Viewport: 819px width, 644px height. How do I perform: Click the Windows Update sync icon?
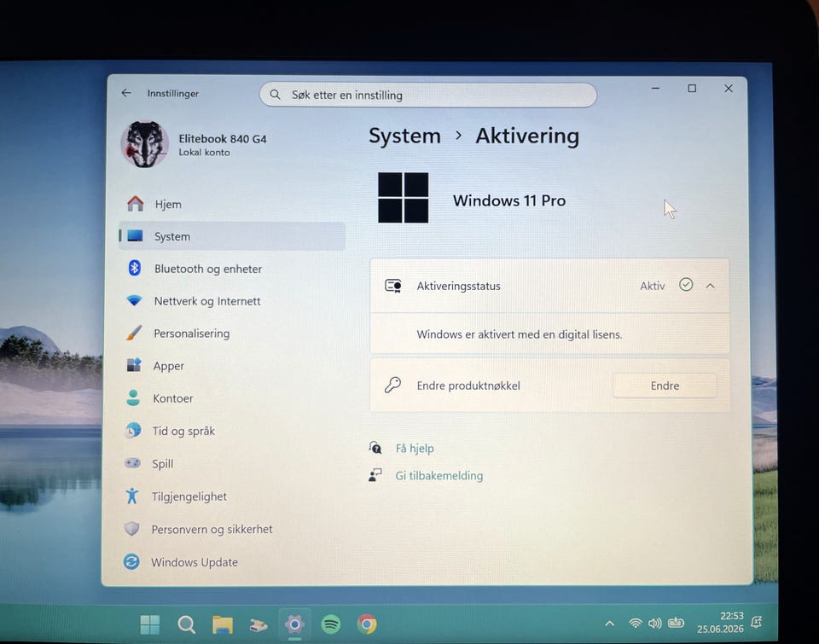(x=131, y=561)
